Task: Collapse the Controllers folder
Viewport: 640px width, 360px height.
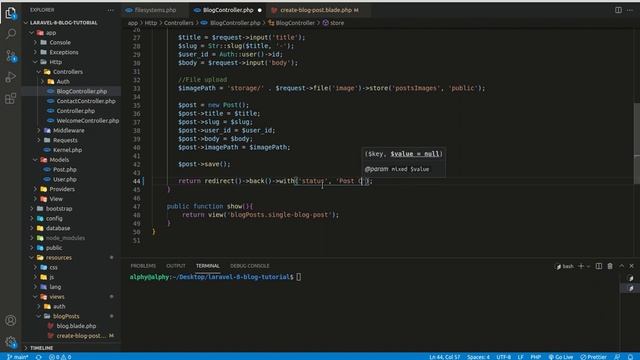Action: point(68,72)
